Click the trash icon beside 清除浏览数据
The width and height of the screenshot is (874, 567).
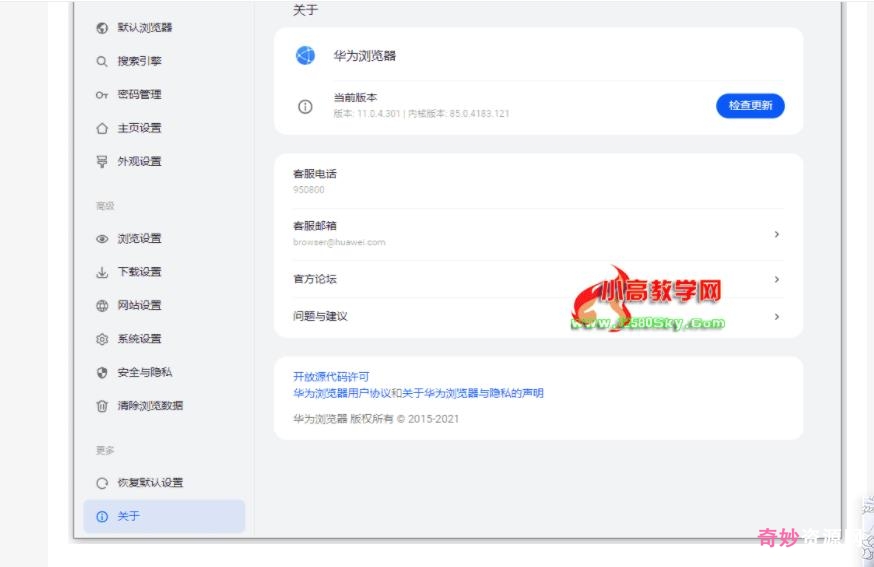(102, 406)
